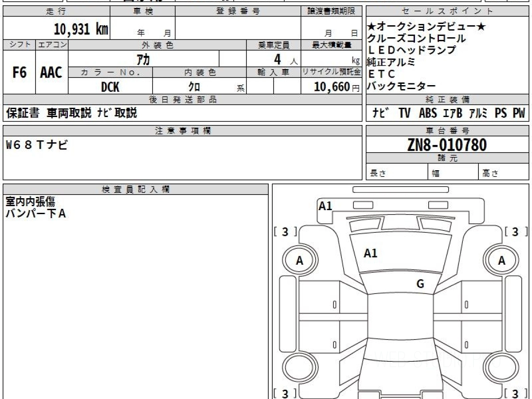The width and height of the screenshot is (532, 399).
Task: Select the バックモニター sales point
Action: click(x=402, y=86)
